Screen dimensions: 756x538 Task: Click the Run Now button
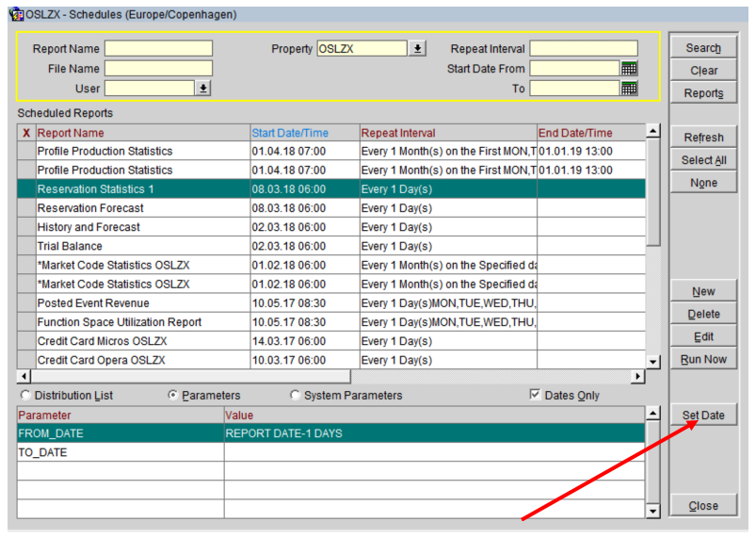click(x=703, y=360)
